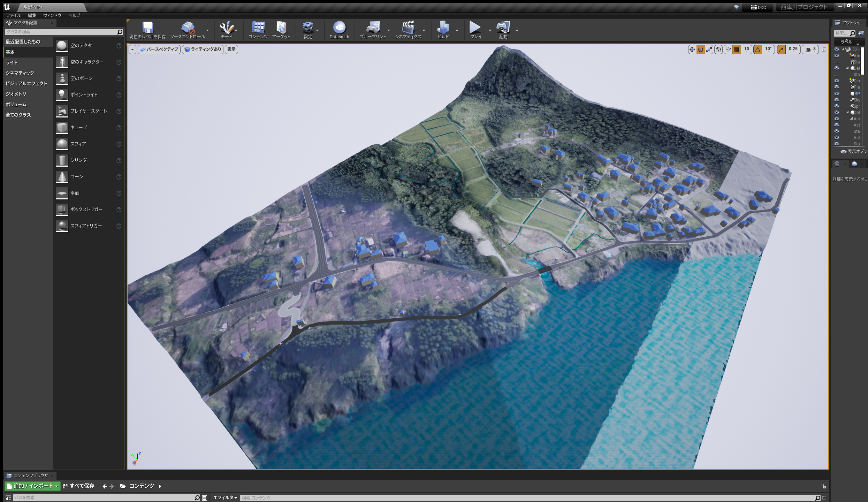
Task: Toggle rotation angle snapping
Action: pos(757,50)
